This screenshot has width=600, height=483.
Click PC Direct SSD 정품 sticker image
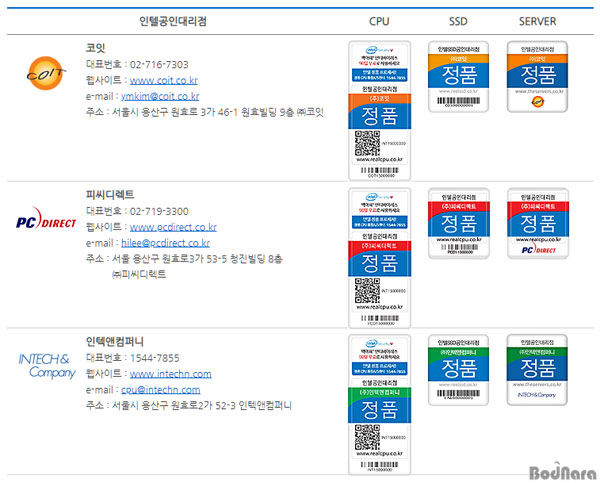(x=458, y=223)
